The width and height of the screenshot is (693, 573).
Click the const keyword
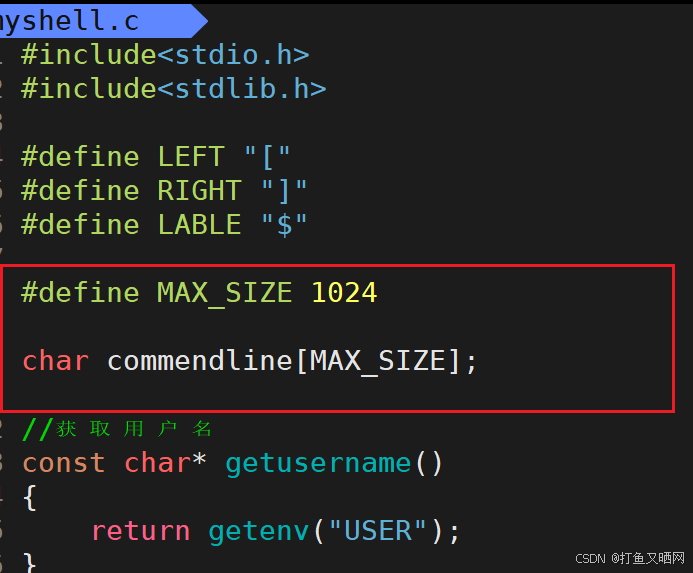64,463
